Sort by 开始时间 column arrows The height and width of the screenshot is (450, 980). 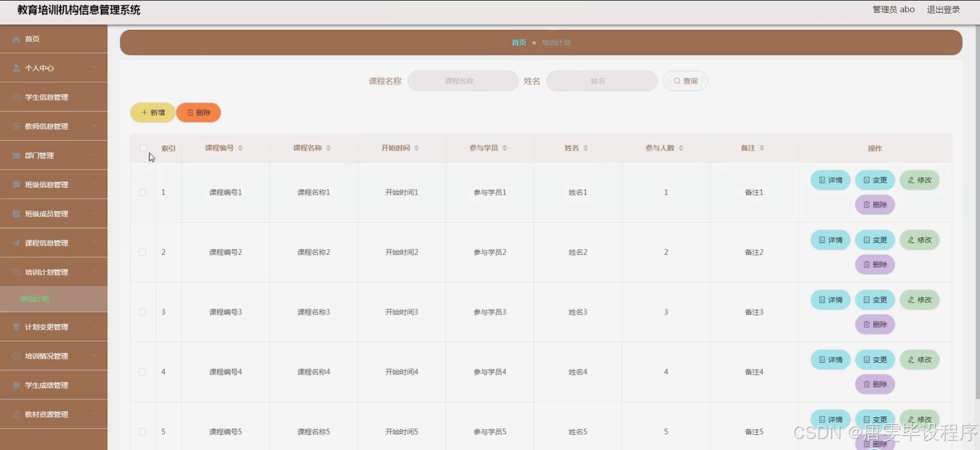417,148
